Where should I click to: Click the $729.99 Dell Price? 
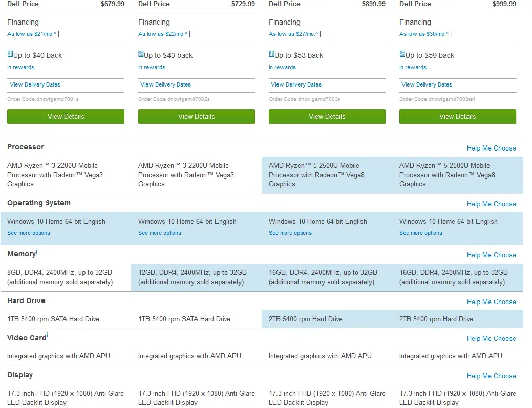coord(243,4)
